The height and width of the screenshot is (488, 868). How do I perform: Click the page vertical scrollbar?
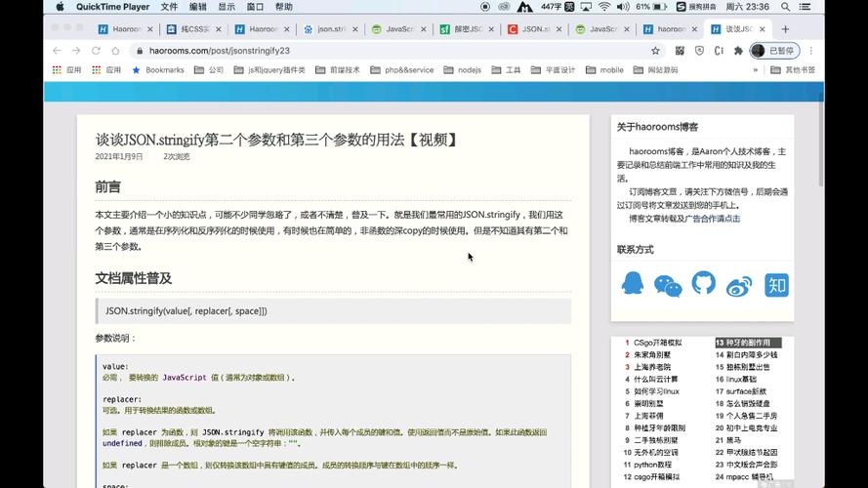coord(820,140)
